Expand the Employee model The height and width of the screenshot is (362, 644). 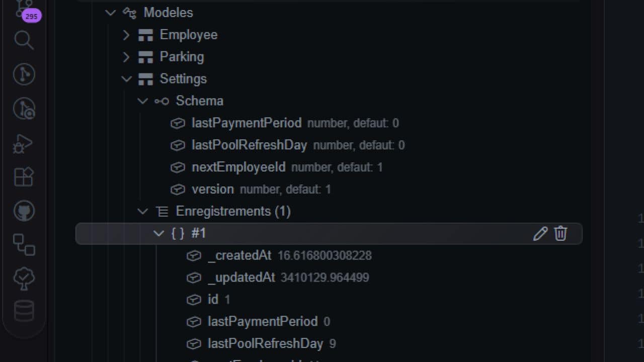127,35
